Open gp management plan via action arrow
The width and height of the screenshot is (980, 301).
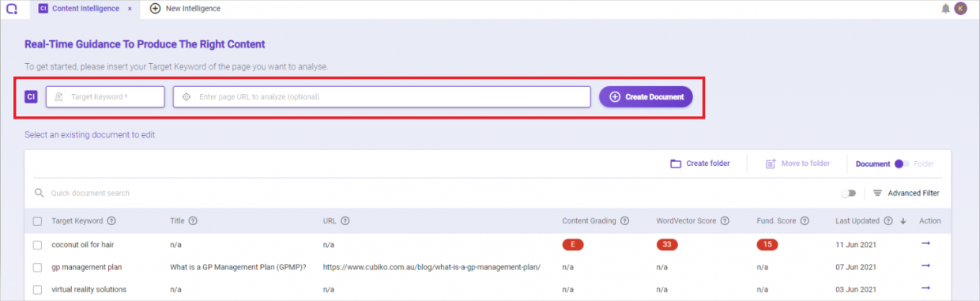click(x=925, y=266)
